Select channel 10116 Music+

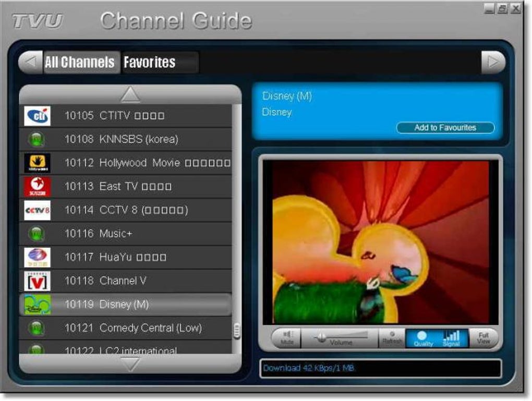click(126, 234)
